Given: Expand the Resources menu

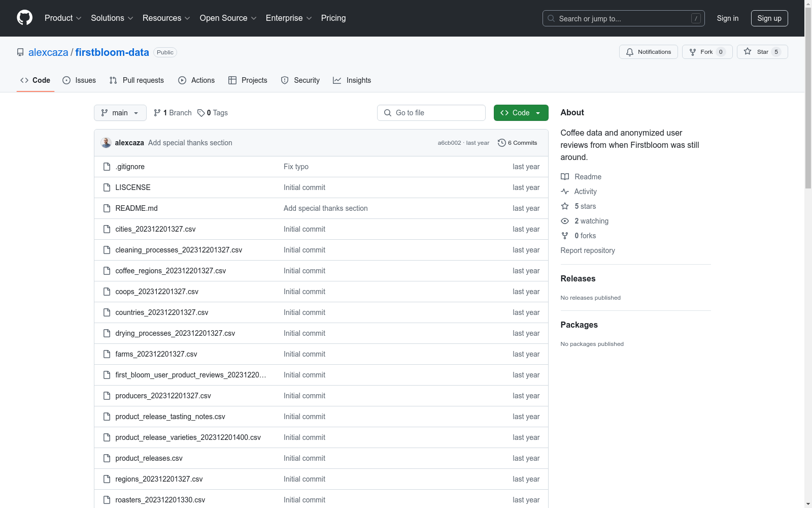Looking at the screenshot, I should click(166, 18).
